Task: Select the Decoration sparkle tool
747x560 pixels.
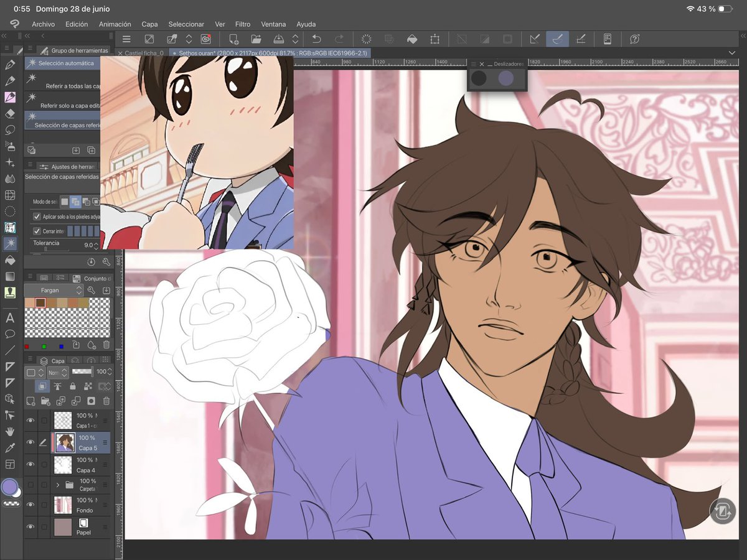Action: [x=10, y=162]
